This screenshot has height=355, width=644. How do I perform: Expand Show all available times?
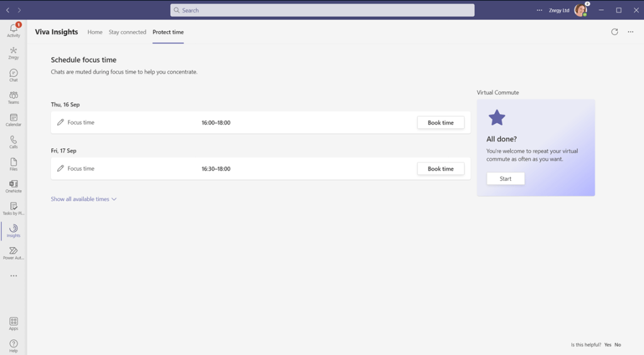[83, 199]
